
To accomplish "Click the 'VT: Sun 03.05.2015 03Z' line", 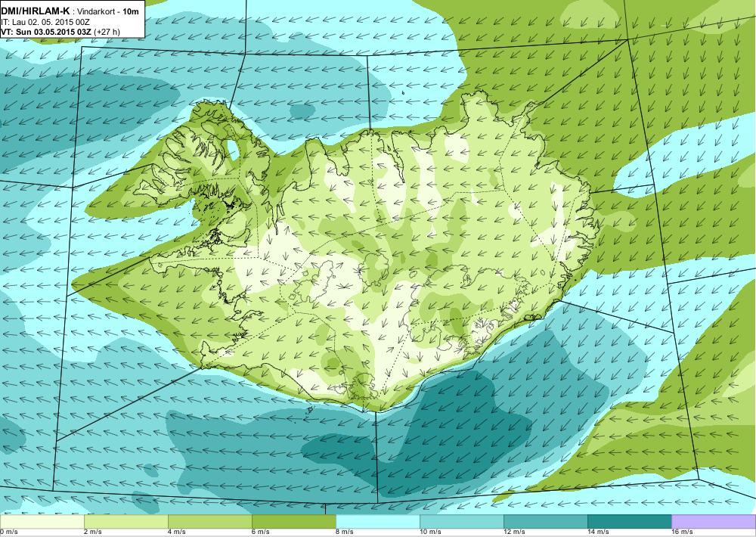I will (x=46, y=32).
